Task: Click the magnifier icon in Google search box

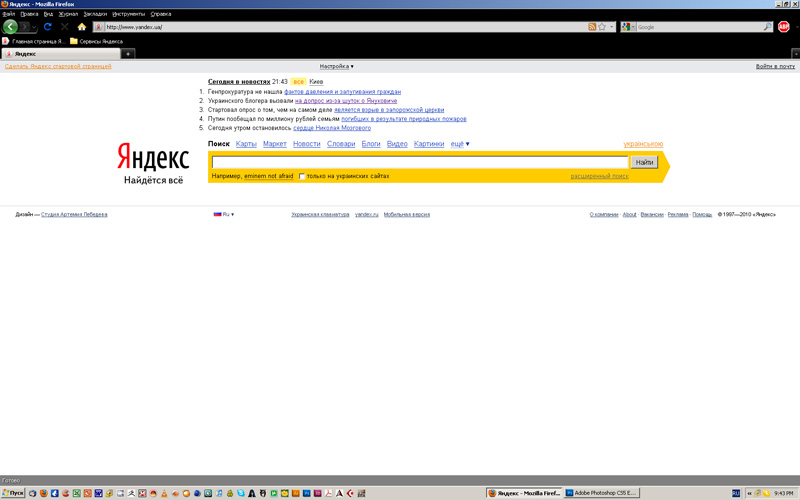Action: tap(767, 27)
